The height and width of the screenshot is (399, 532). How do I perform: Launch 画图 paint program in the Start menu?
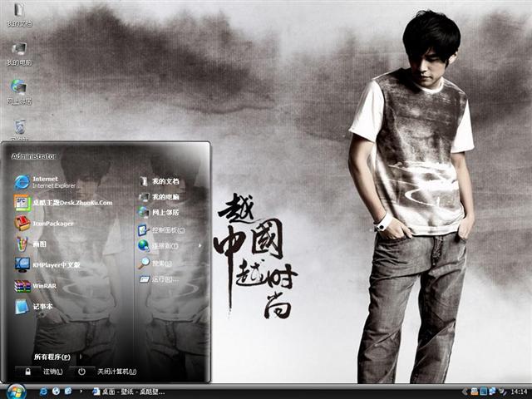(31, 244)
